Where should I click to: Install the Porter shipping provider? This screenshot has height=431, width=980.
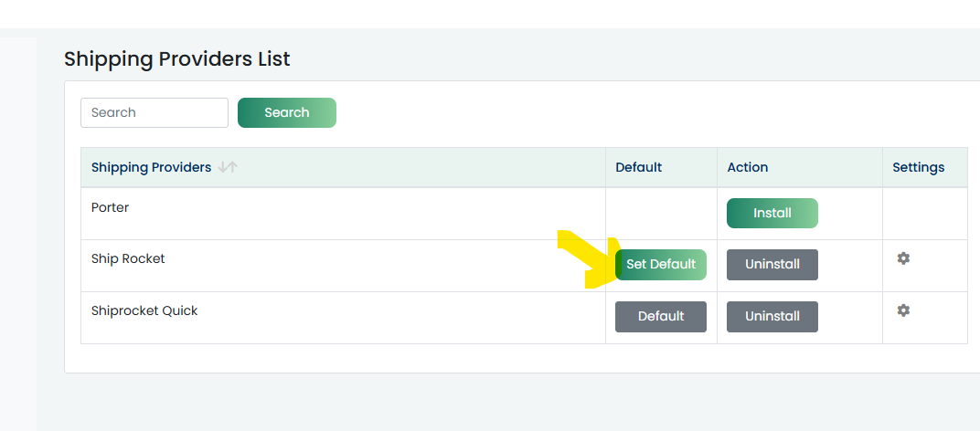point(772,213)
